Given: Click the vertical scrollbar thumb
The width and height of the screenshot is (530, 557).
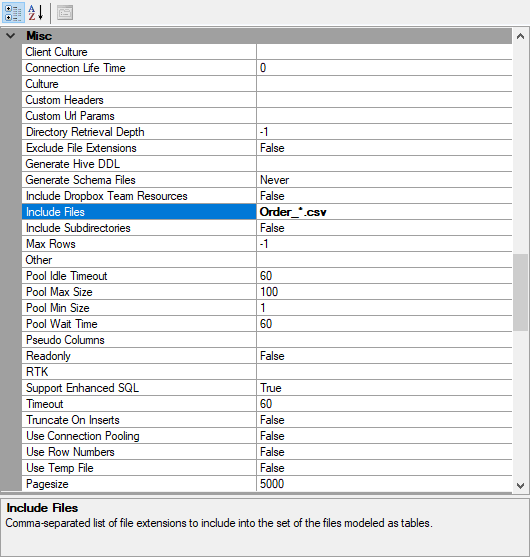Looking at the screenshot, I should click(x=520, y=292).
